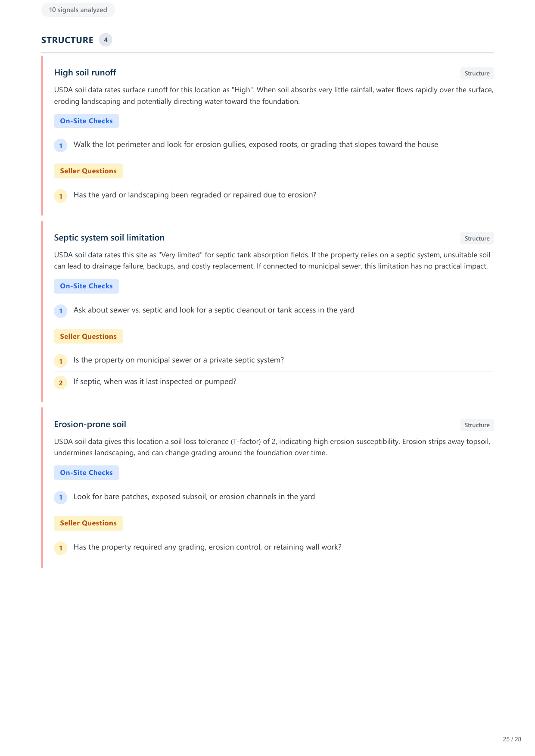The height and width of the screenshot is (756, 535).
Task: Click the Structure tag beside Erosion-prone soil
Action: (477, 425)
